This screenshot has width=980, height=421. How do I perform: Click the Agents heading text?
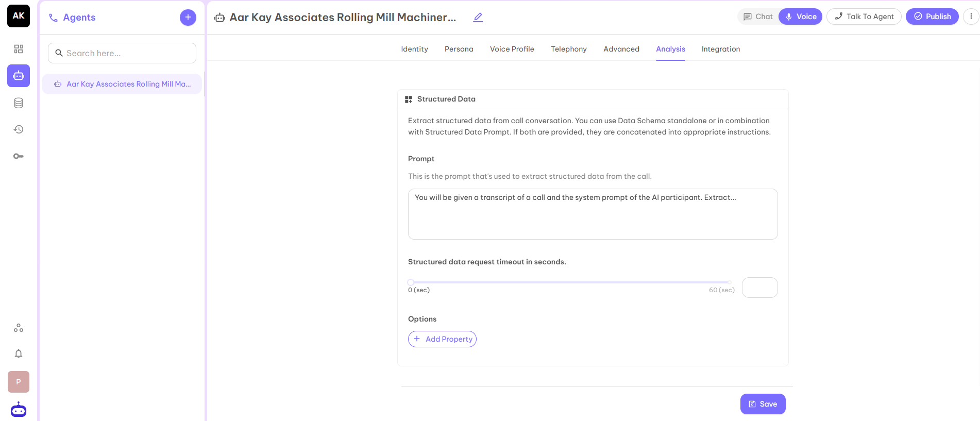coord(79,18)
